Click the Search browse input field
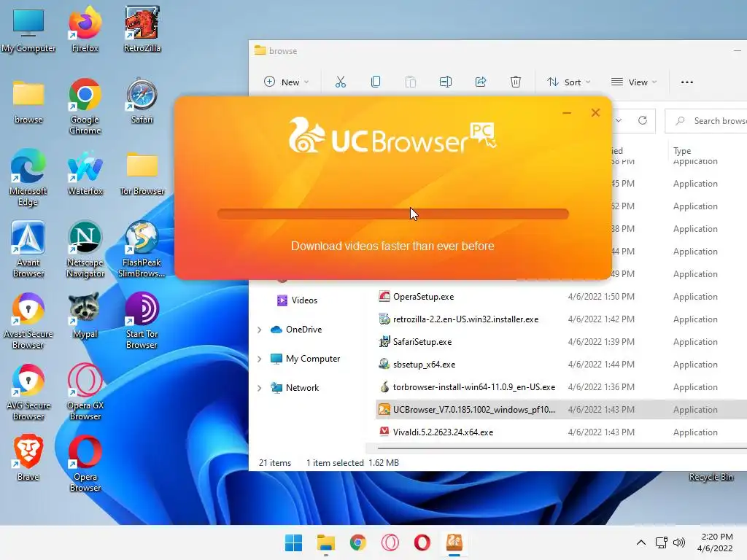747x560 pixels. coord(707,121)
